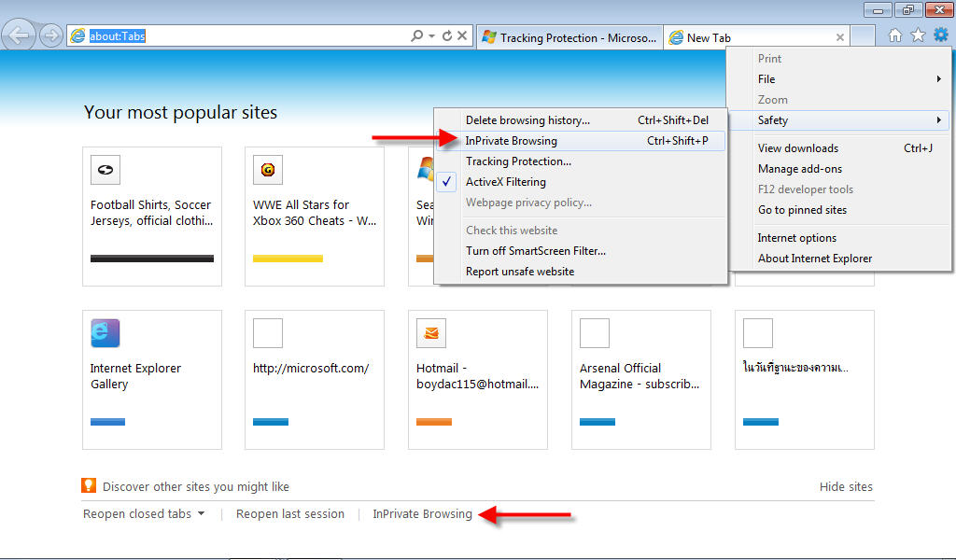Select Report unsafe website
The height and width of the screenshot is (560, 956).
(x=581, y=272)
